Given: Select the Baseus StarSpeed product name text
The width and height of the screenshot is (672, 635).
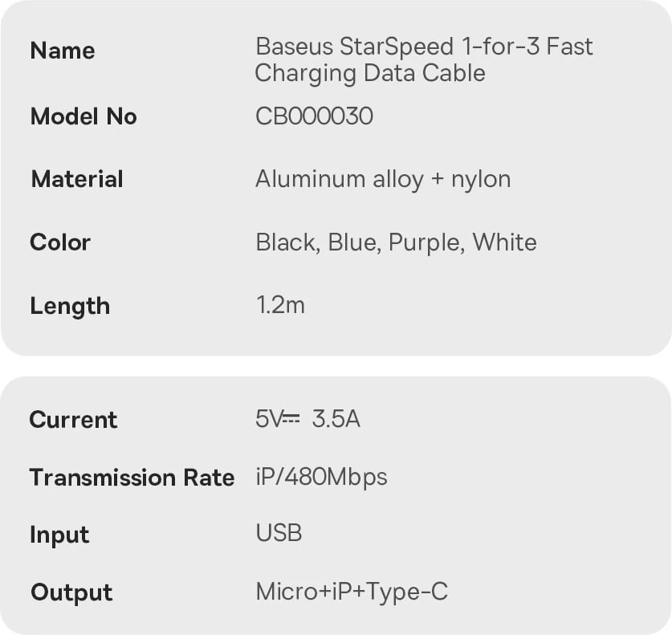Looking at the screenshot, I should (x=424, y=59).
